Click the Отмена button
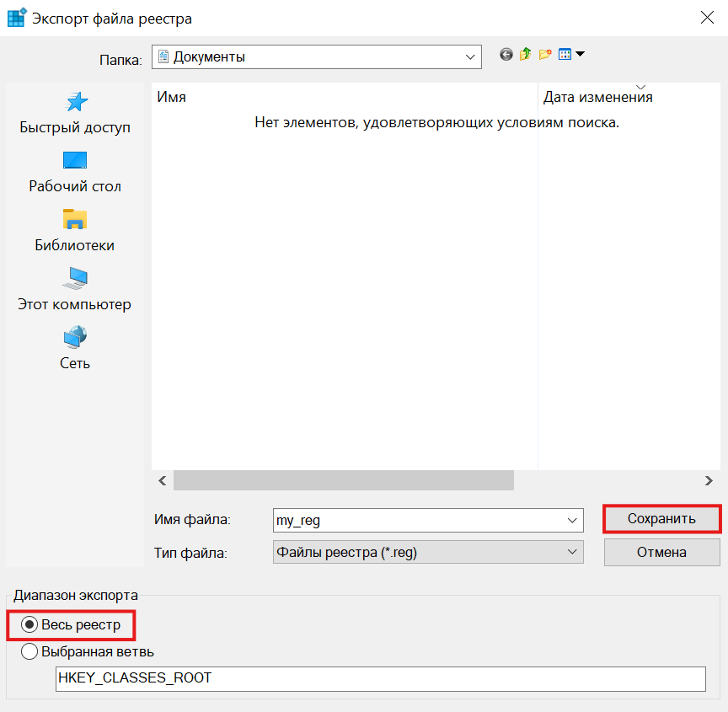The height and width of the screenshot is (712, 728). (x=661, y=553)
